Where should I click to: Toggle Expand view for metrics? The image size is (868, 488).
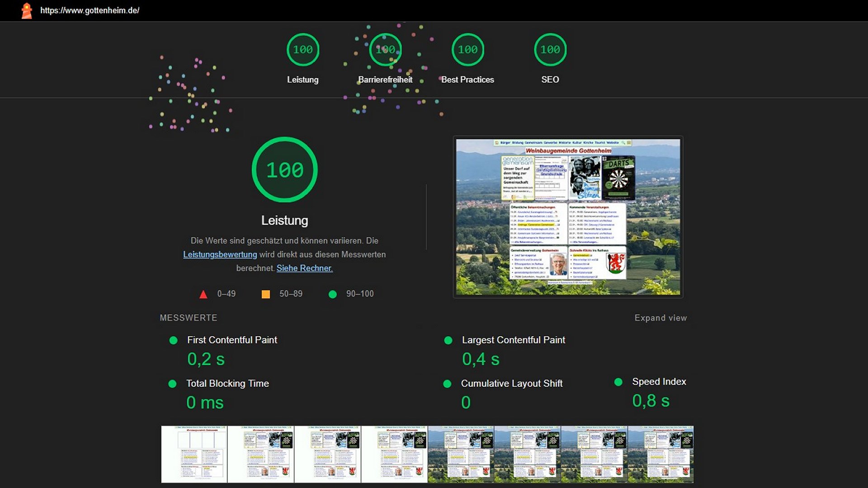660,318
